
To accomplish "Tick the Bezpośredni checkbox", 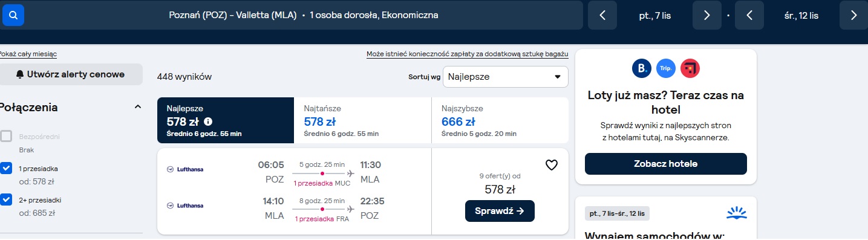I will (6, 137).
